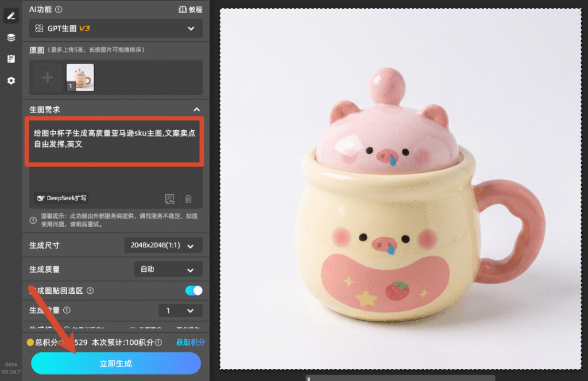The height and width of the screenshot is (381, 588).
Task: Click the gold coin icon by 总积分
Action: pos(30,343)
